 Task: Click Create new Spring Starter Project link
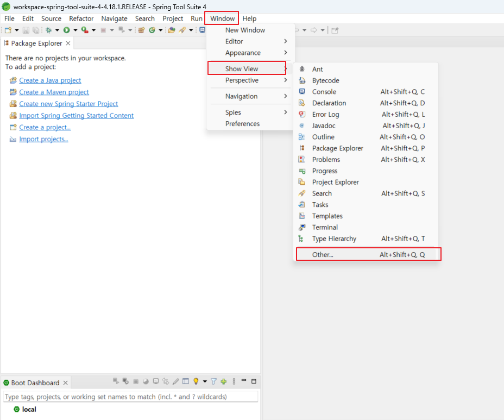[68, 104]
